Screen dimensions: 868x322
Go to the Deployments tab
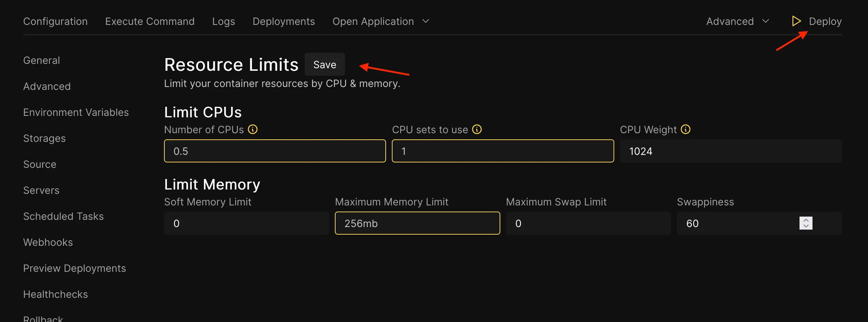pyautogui.click(x=284, y=21)
